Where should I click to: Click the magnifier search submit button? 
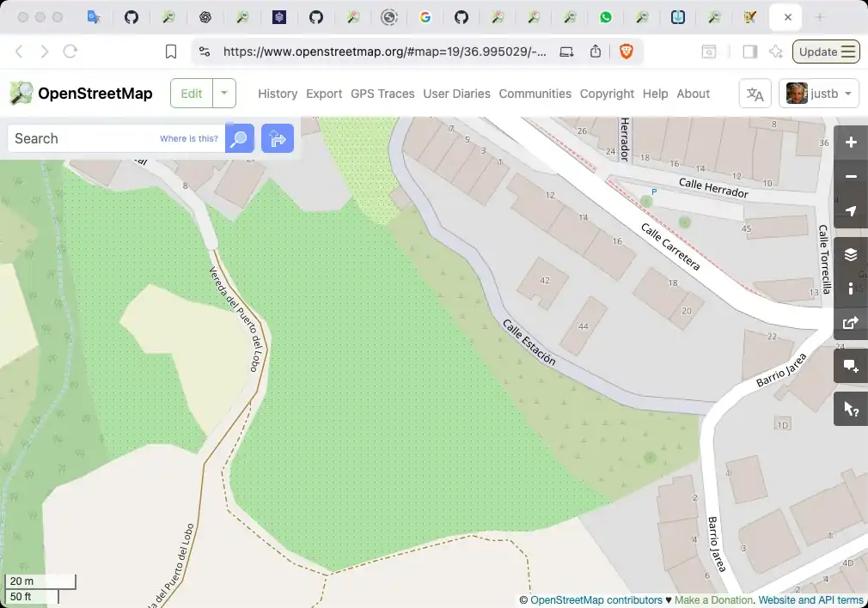click(x=240, y=138)
